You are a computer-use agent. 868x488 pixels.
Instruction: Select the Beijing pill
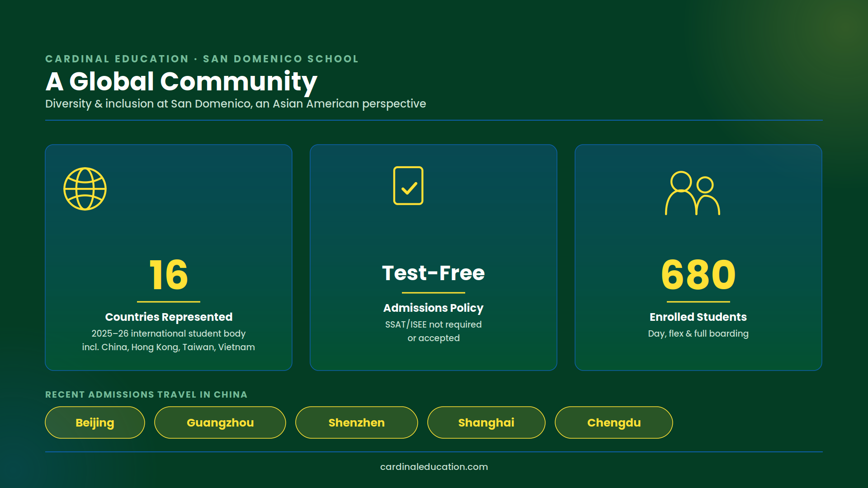(95, 422)
